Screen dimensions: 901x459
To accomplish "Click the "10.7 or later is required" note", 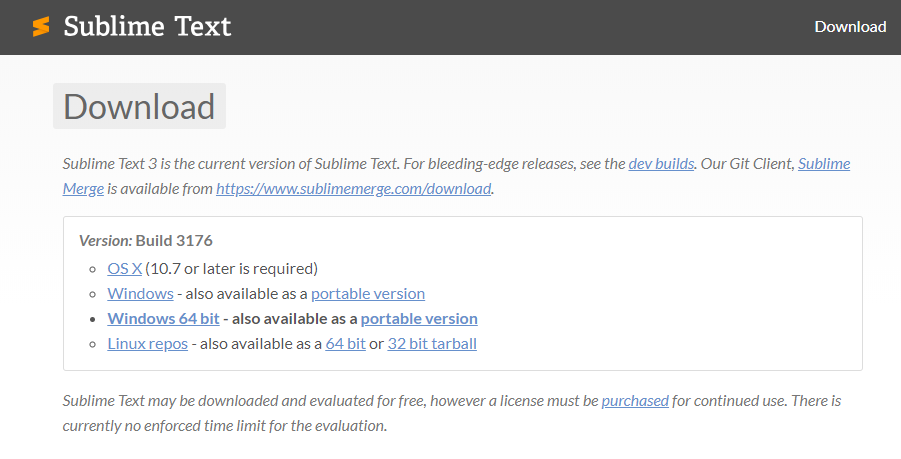I will 232,268.
